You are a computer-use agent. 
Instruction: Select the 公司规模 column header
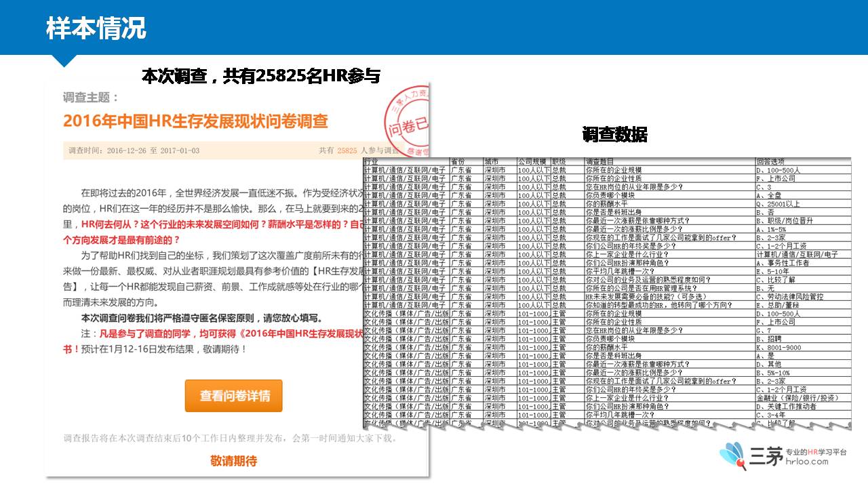[x=532, y=162]
